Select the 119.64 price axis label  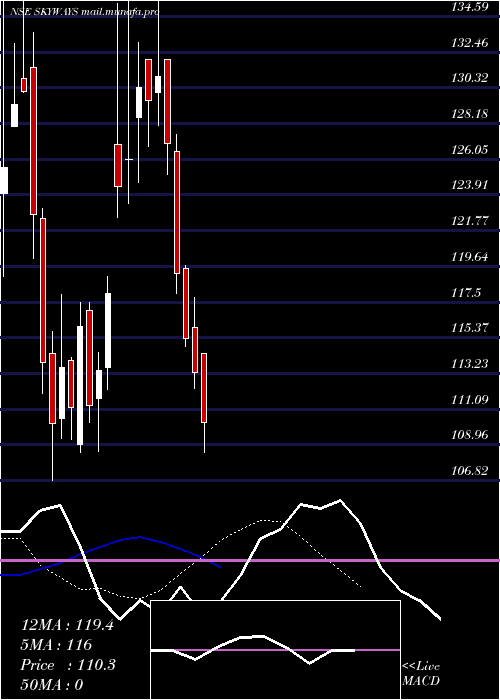coord(469,257)
